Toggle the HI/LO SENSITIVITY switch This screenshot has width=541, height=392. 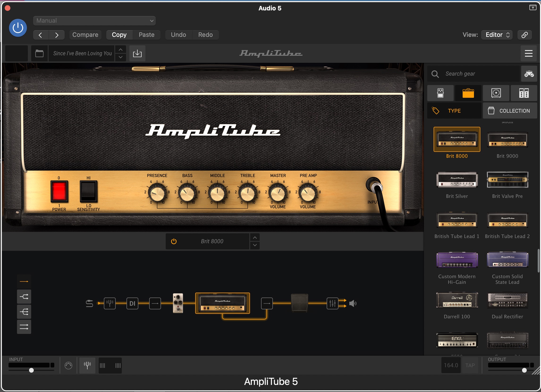click(89, 192)
